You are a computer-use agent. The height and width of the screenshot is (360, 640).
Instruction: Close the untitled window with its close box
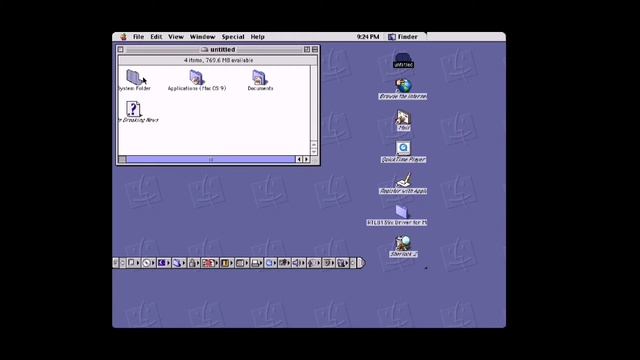120,49
